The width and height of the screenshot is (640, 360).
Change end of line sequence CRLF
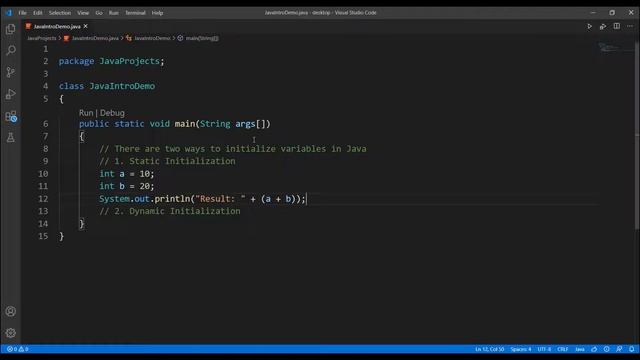(x=563, y=349)
